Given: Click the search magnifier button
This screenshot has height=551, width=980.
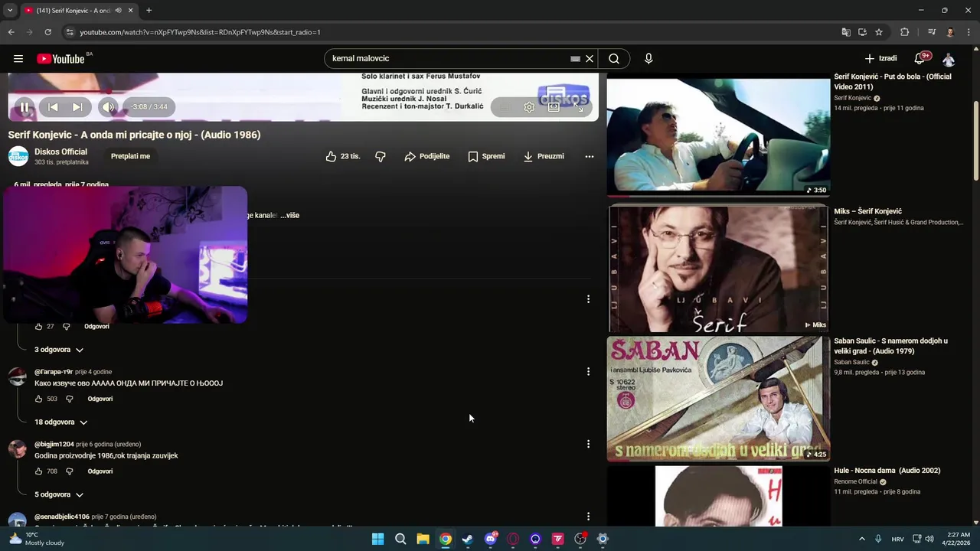Looking at the screenshot, I should 614,59.
